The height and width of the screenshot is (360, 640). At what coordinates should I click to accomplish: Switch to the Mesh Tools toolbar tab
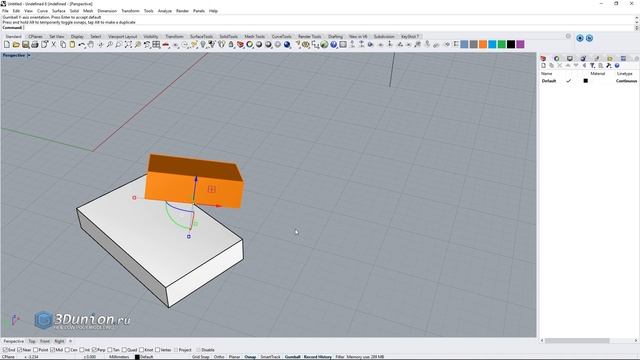254,36
